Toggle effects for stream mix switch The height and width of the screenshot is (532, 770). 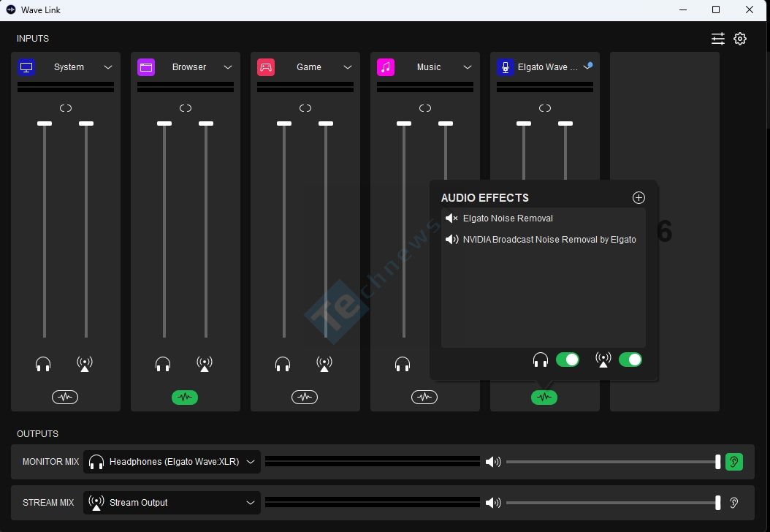630,360
